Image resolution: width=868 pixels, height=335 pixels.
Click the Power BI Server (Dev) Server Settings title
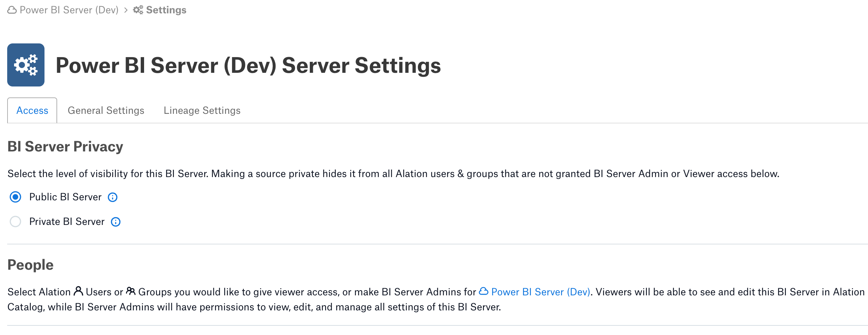[x=248, y=65]
